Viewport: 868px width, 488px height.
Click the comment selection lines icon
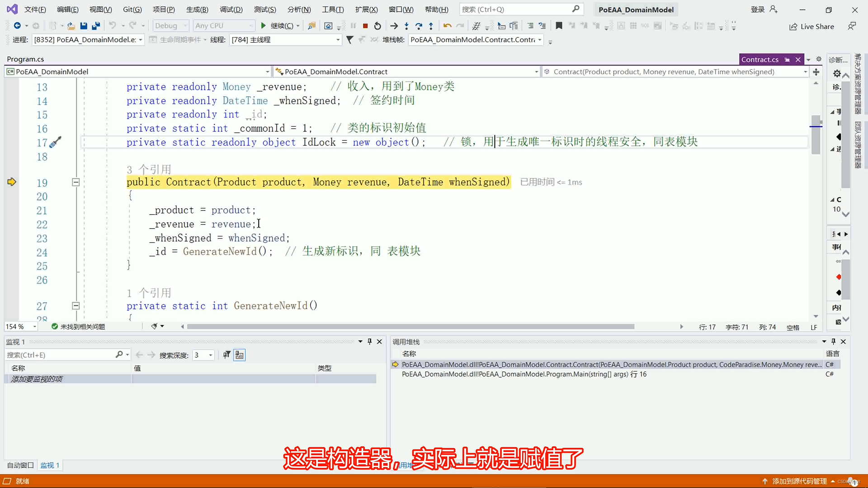[x=530, y=26]
